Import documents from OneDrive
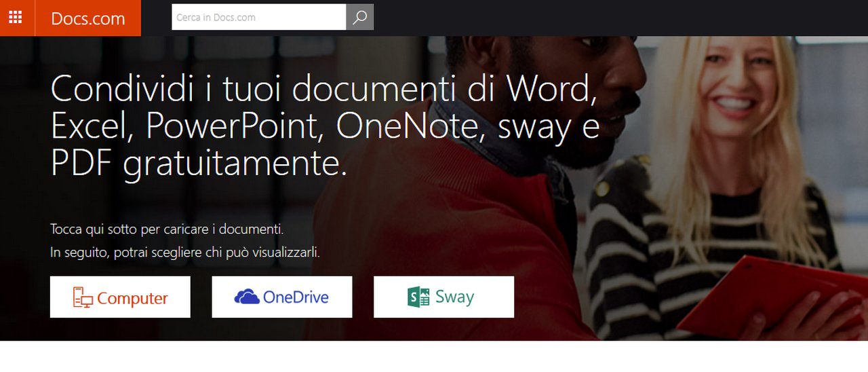This screenshot has width=868, height=372. point(282,297)
